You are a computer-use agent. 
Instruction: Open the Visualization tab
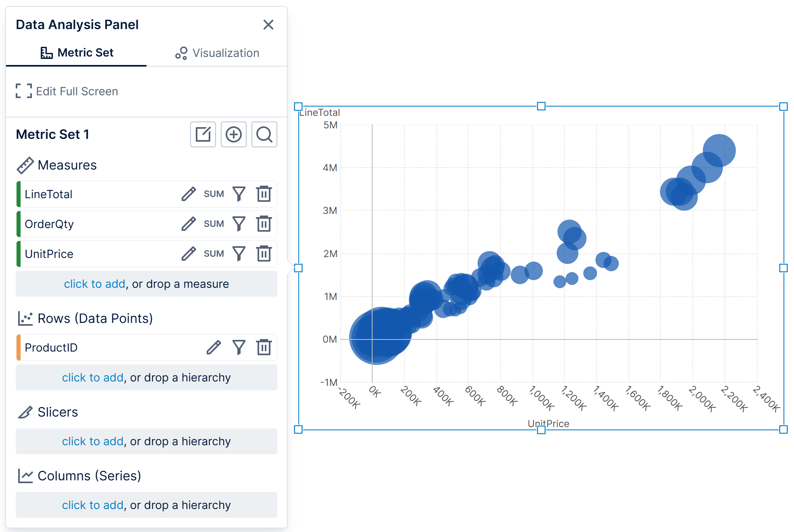[217, 53]
